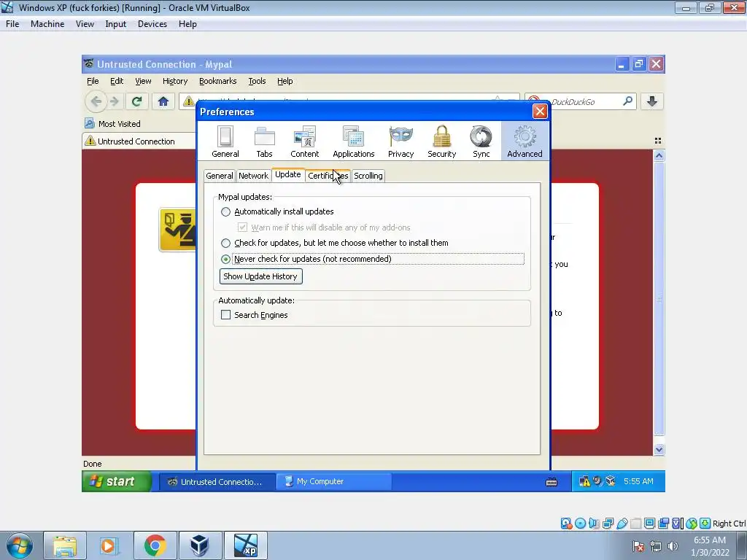747x560 pixels.
Task: Click the page scrollbar down arrow
Action: pos(659,449)
